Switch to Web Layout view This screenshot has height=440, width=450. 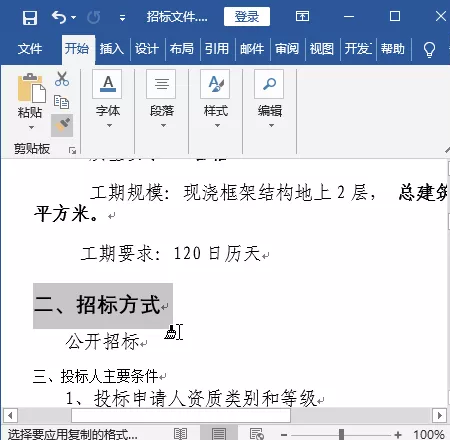point(257,434)
